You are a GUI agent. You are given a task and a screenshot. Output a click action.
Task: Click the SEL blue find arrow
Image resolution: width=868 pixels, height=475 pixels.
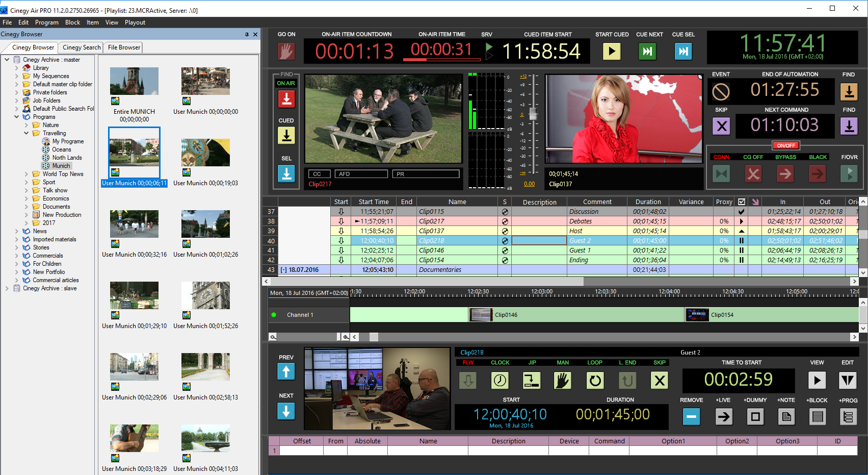286,173
